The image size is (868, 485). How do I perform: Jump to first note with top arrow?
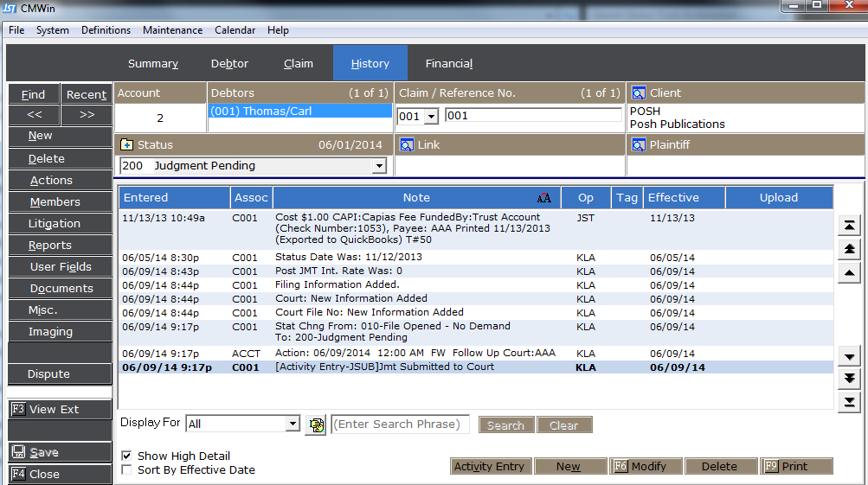tap(850, 226)
